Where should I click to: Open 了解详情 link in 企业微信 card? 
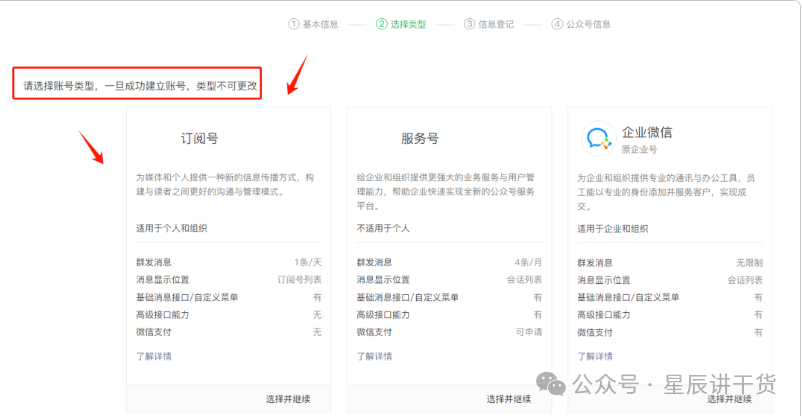click(x=595, y=356)
